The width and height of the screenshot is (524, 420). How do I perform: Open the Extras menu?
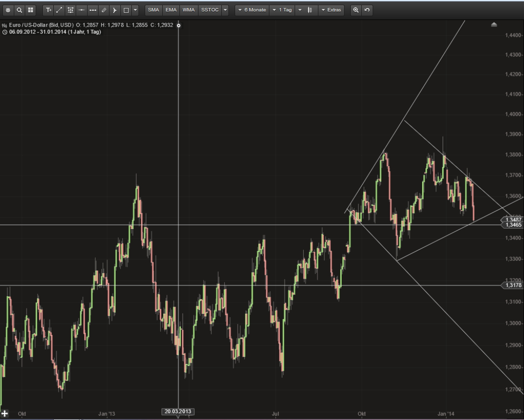pyautogui.click(x=332, y=10)
